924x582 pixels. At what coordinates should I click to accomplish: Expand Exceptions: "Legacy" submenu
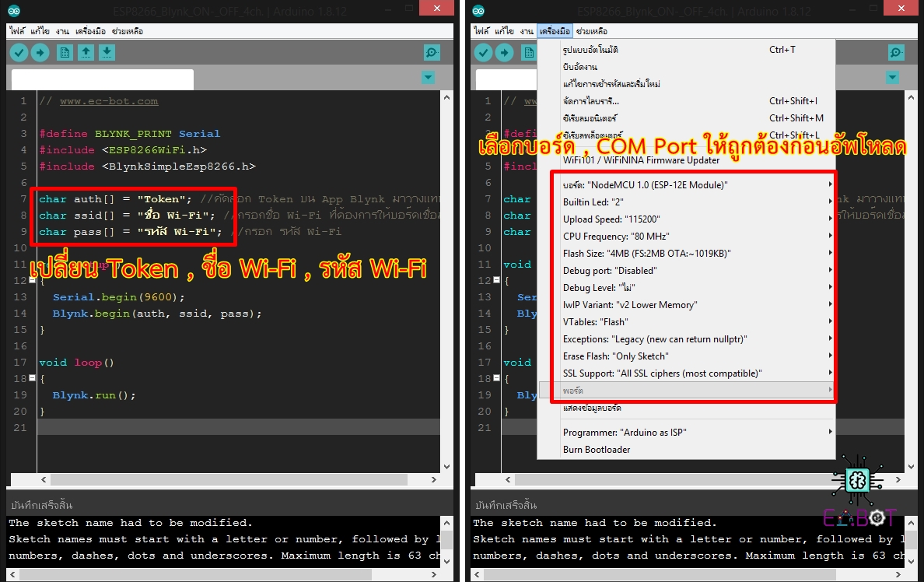coord(687,338)
